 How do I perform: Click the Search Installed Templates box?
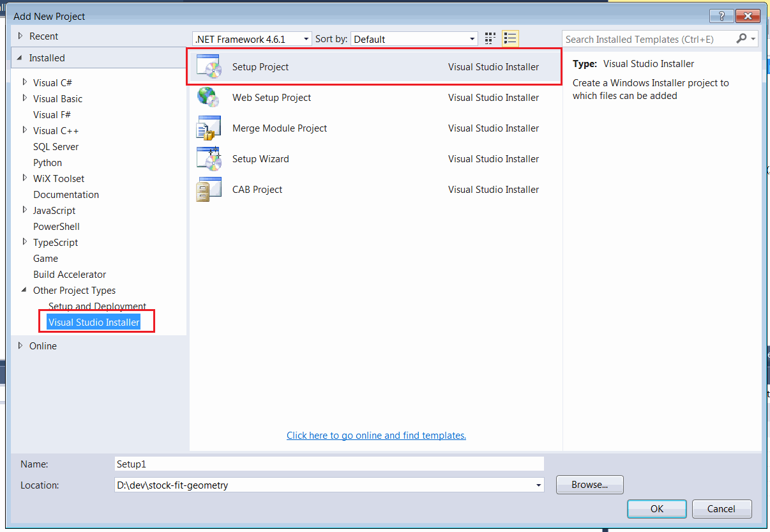point(648,39)
